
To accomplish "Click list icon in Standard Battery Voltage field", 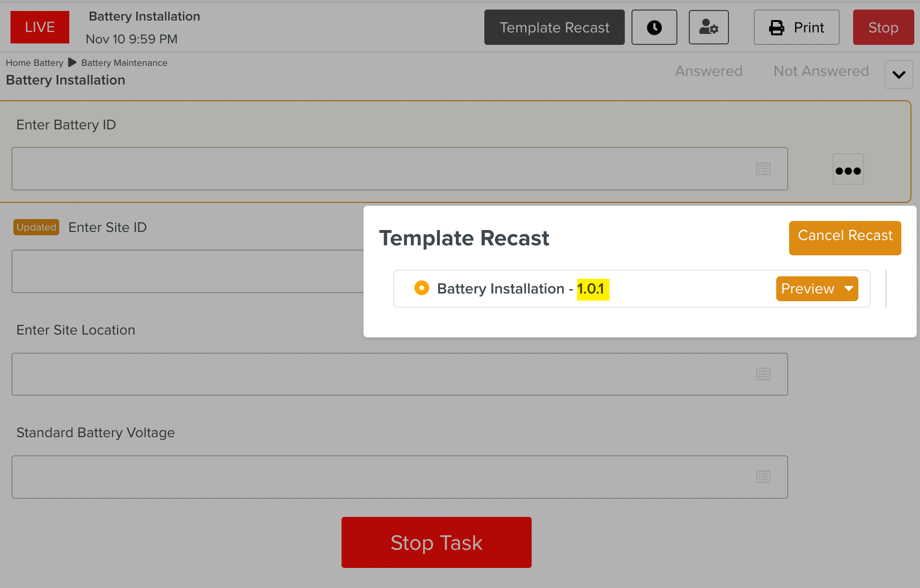I will (763, 477).
